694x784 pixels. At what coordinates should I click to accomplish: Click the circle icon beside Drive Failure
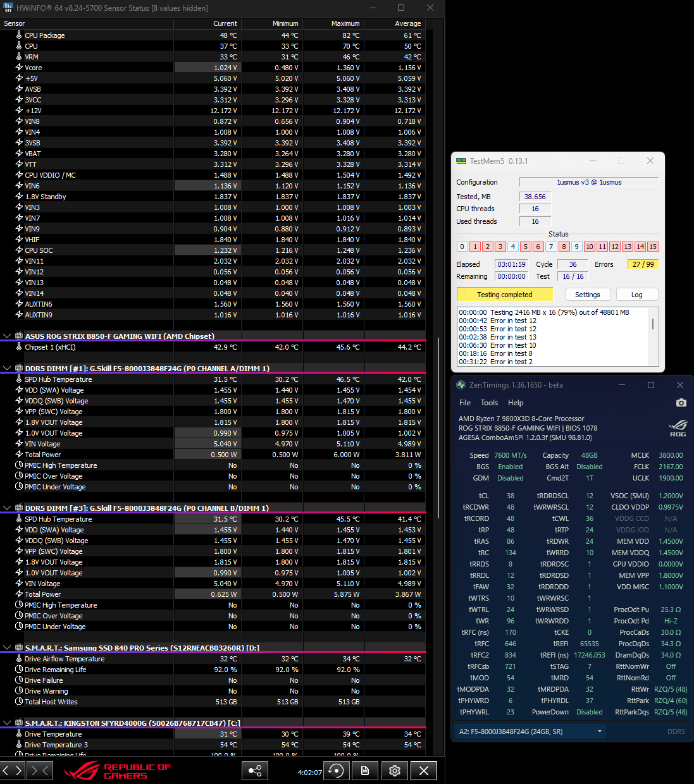[19, 680]
